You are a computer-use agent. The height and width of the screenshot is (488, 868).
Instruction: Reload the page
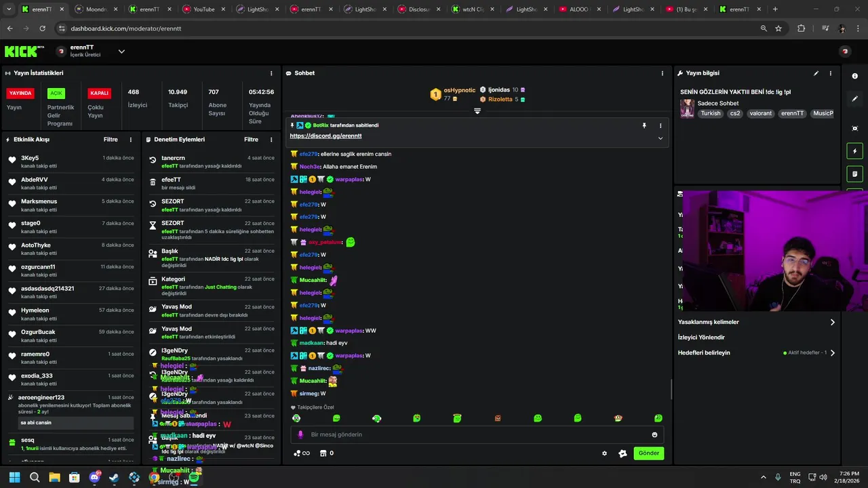(x=42, y=28)
